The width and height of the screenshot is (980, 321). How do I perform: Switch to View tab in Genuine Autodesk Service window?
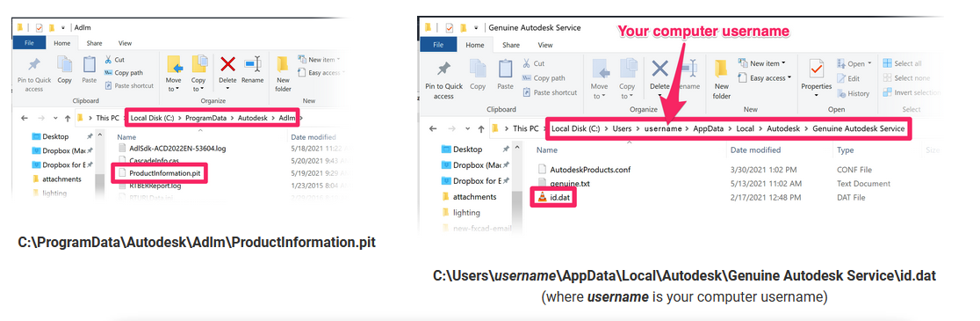(545, 45)
